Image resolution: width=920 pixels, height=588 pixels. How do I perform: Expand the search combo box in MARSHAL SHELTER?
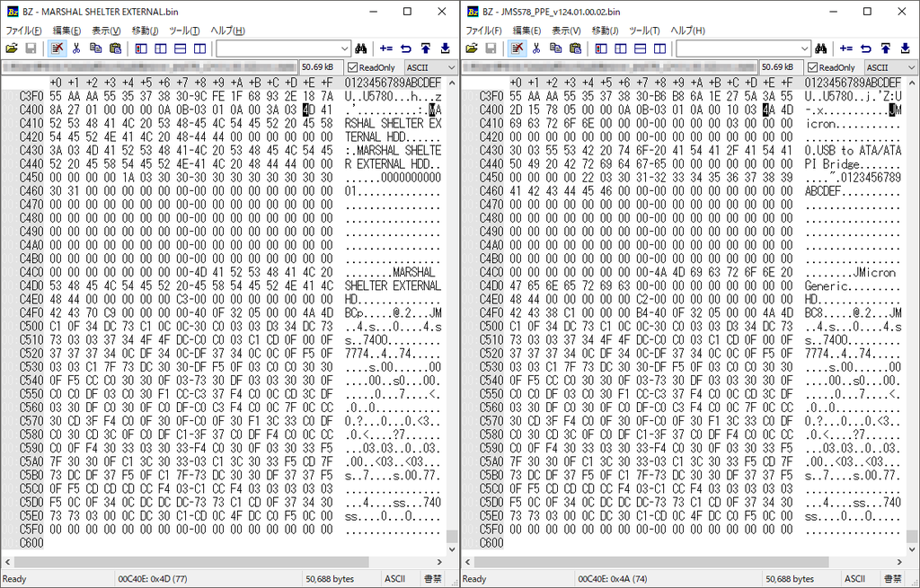(344, 48)
